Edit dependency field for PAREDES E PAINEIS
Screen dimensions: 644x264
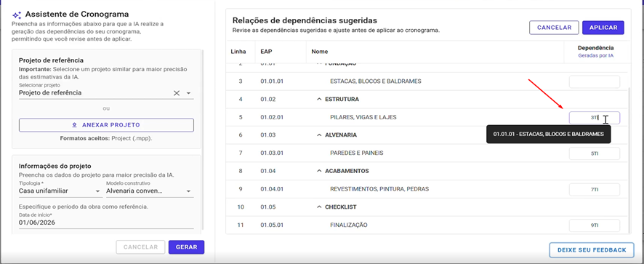595,153
